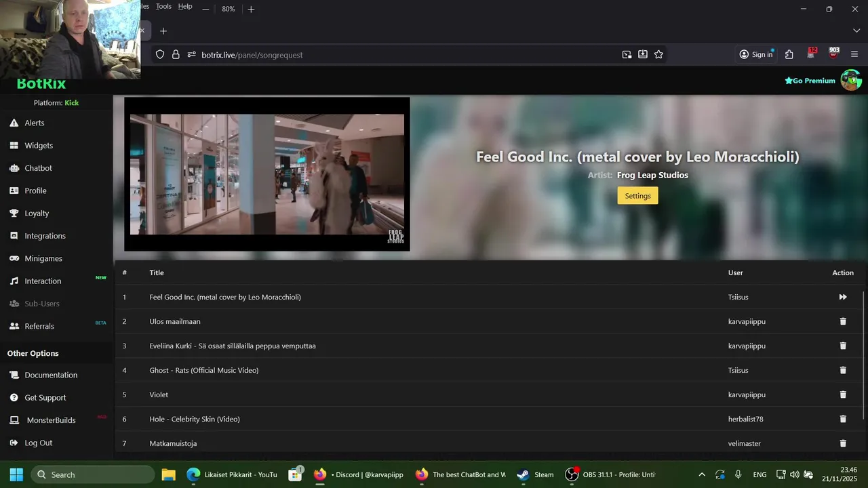Open the Edge Likaiset Pikkarit taskbar window
Viewport: 868px width, 488px height.
coord(232,474)
